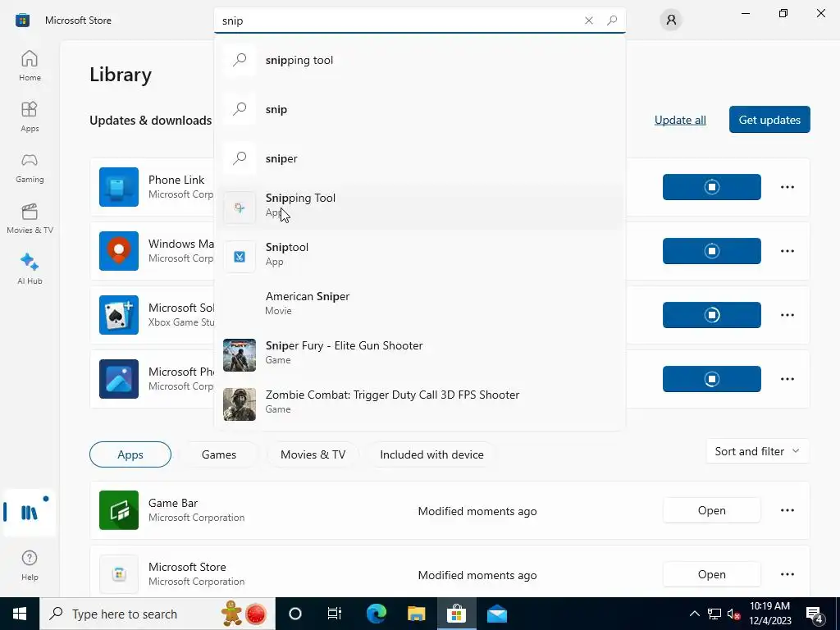Click the Phone Link app icon
Screen dimensions: 840x630
point(119,187)
